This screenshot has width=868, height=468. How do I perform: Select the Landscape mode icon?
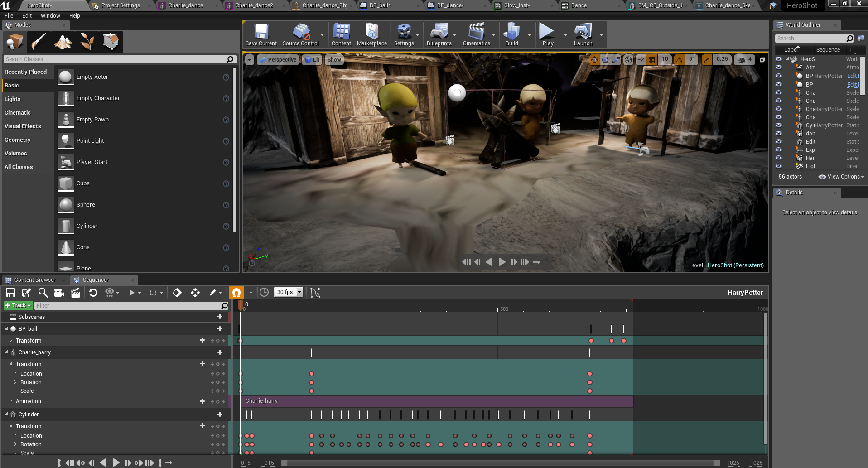[63, 42]
